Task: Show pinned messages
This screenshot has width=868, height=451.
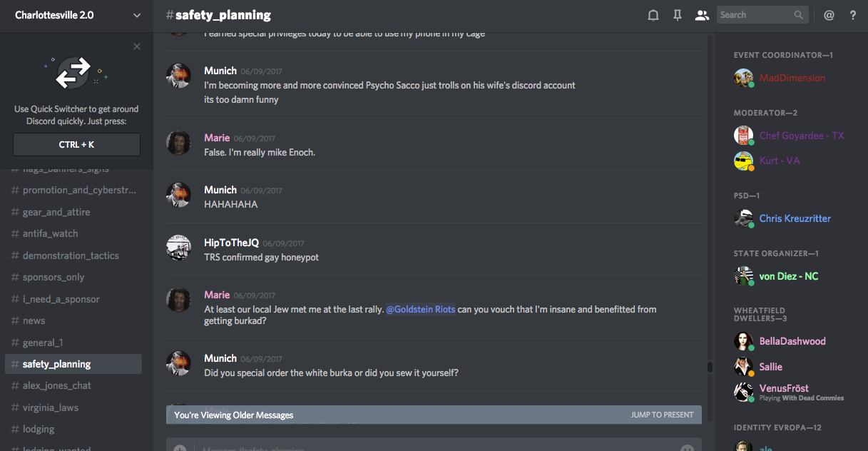Action: tap(678, 15)
